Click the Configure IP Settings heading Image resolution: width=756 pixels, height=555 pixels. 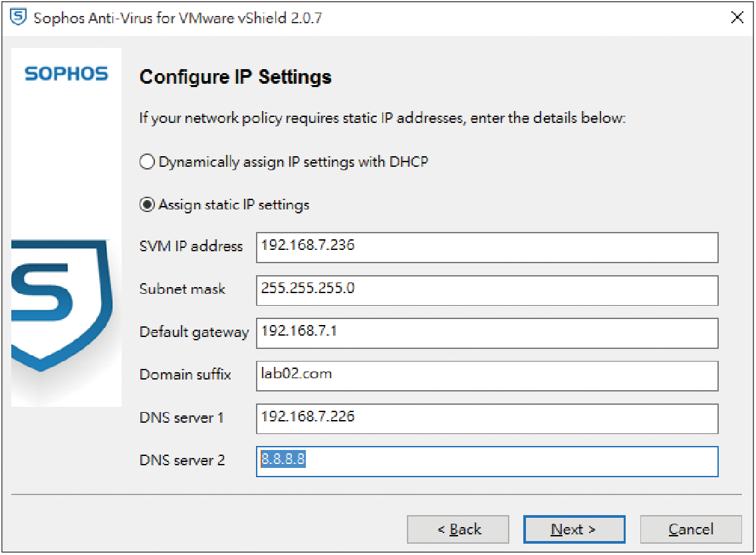click(235, 77)
